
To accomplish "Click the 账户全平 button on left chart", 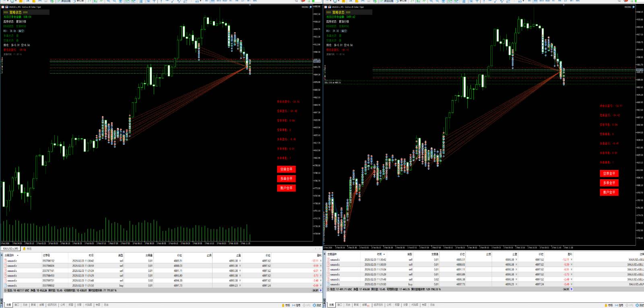I will coord(286,188).
